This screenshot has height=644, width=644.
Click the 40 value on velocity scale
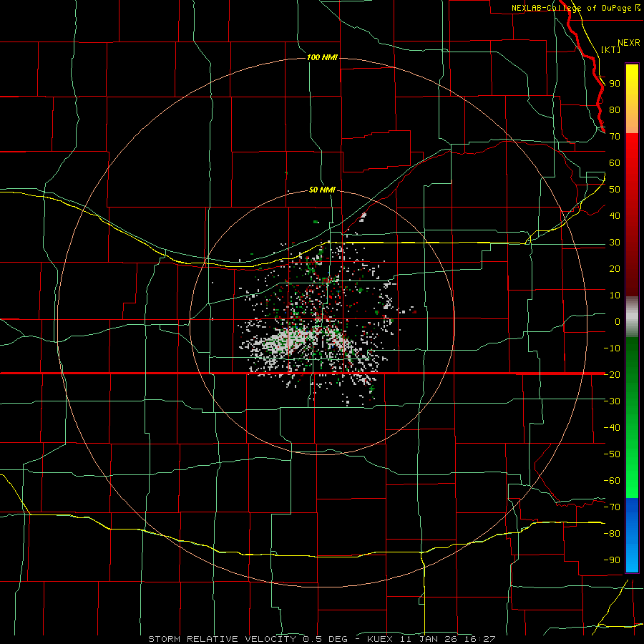tap(615, 215)
